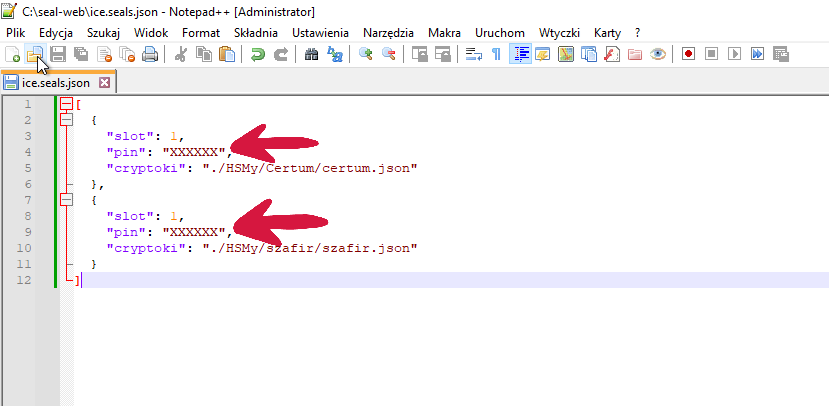829x406 pixels.
Task: Click the Save all icon
Action: 80,55
